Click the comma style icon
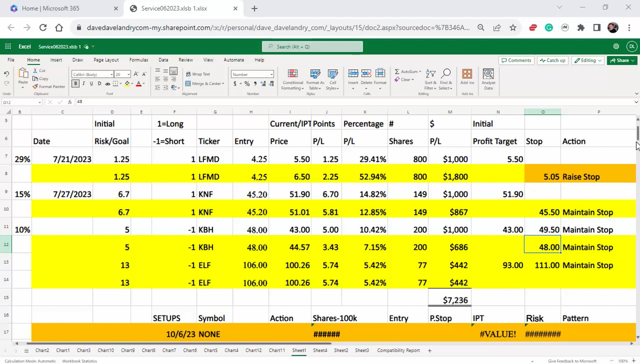 pos(255,84)
